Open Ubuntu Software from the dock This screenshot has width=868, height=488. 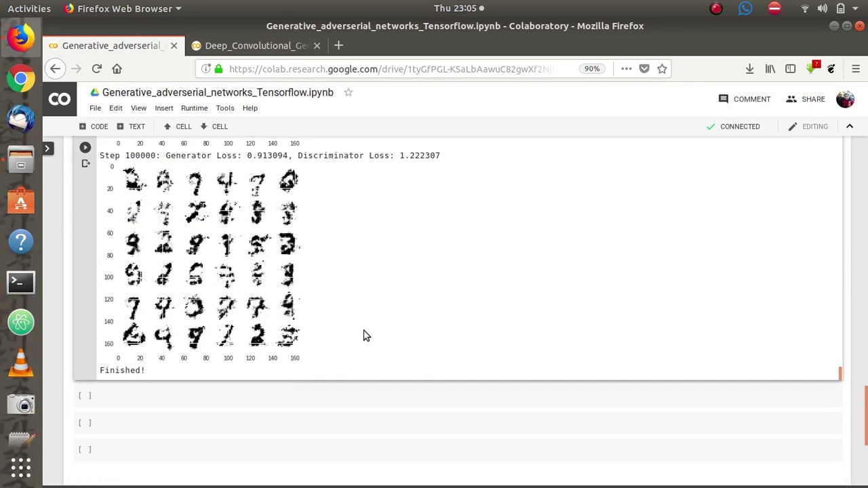pyautogui.click(x=21, y=201)
